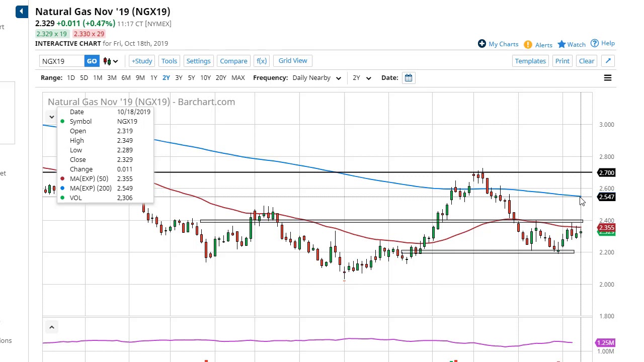Click the Natural Gas Nov '19 title
This screenshot has height=362, width=644.
click(x=103, y=11)
